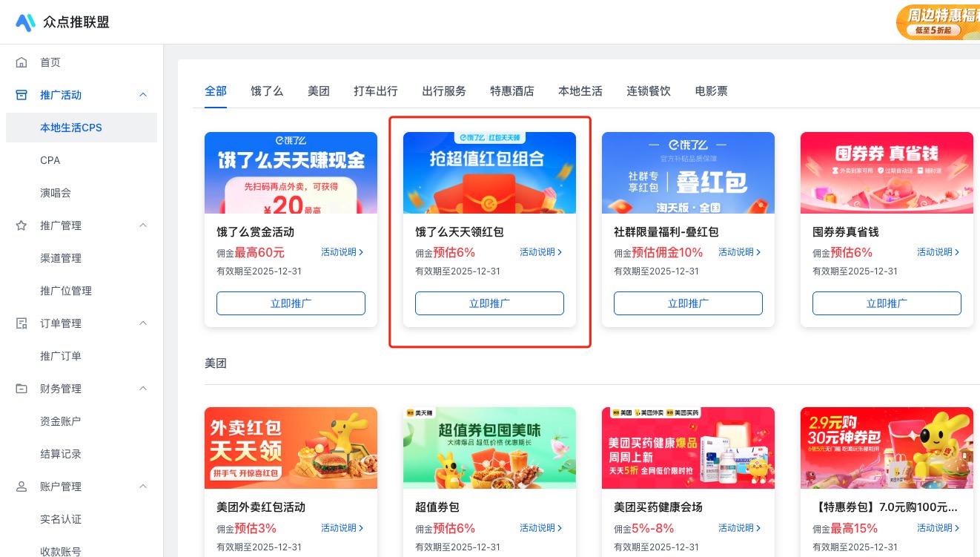
Task: Collapse the 推广管理 section chevron
Action: coord(143,225)
